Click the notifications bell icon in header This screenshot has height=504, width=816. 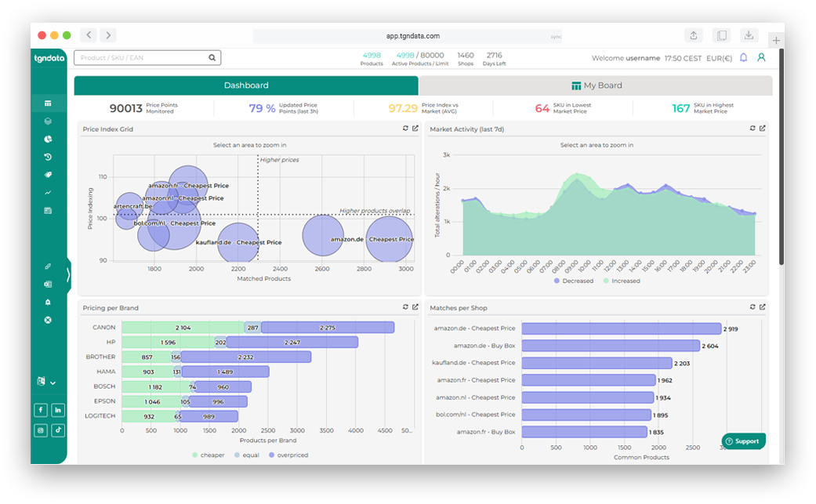point(743,57)
